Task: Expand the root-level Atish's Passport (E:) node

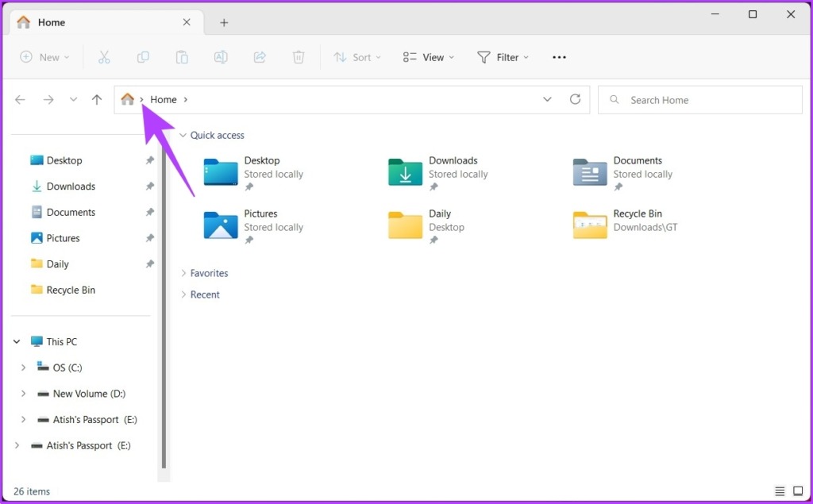Action: (17, 445)
